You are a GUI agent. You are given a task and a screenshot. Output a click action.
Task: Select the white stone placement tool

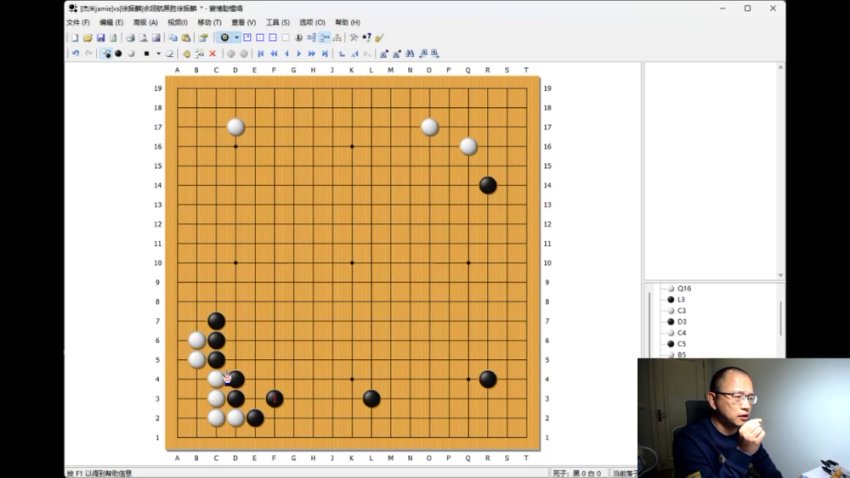tap(131, 54)
